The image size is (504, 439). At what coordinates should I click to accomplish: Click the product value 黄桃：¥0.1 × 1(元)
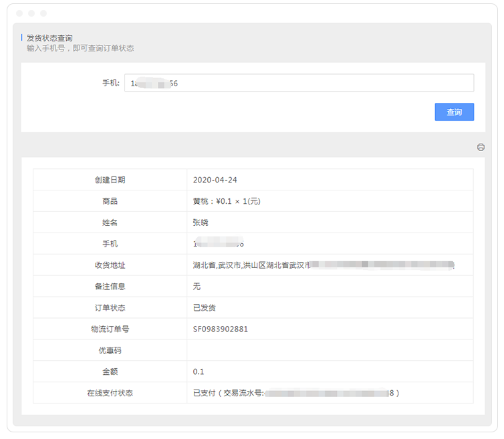(226, 201)
